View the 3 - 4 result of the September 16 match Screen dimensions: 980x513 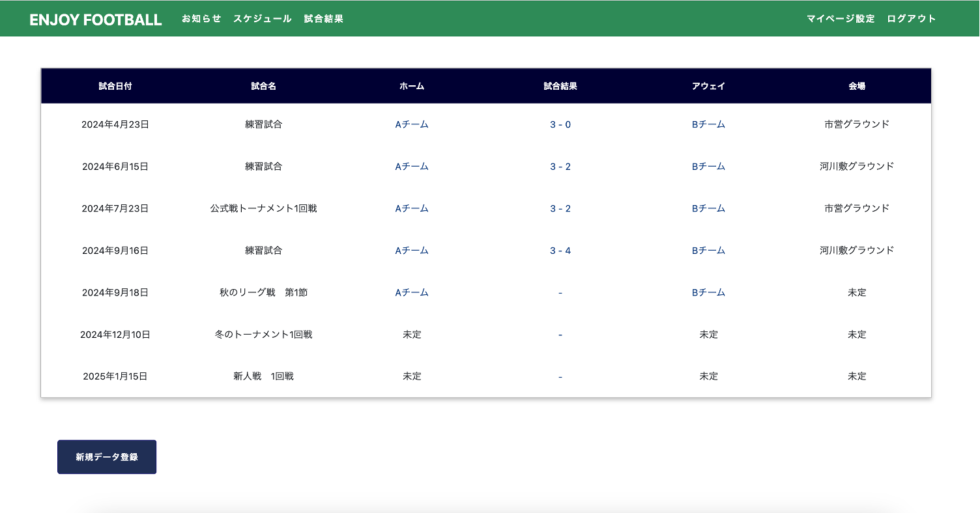click(x=560, y=250)
